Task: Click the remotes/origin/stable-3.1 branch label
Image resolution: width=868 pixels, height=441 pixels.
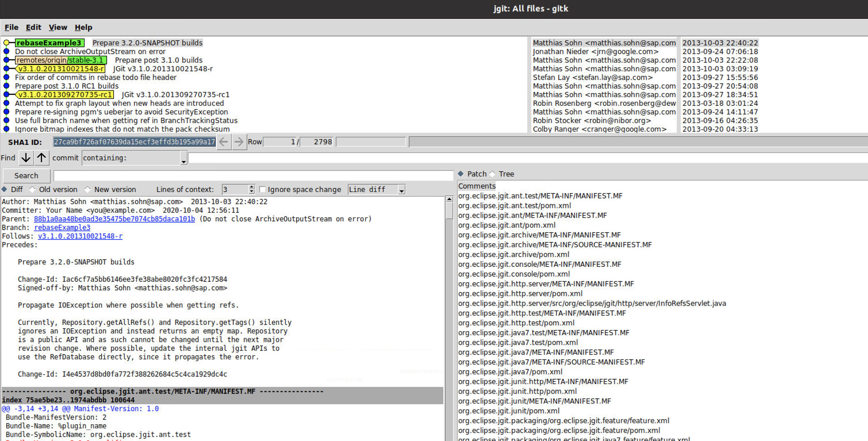Action: click(60, 60)
